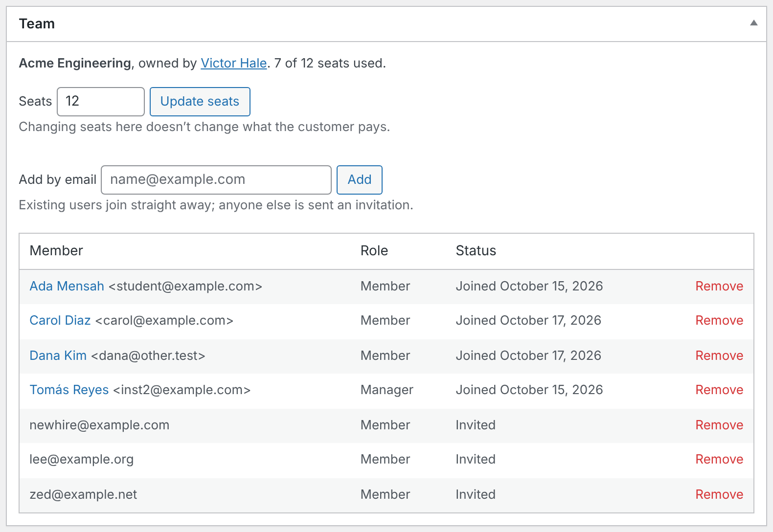Remove the newhire@example.com invitation
The image size is (773, 532).
[x=719, y=425]
